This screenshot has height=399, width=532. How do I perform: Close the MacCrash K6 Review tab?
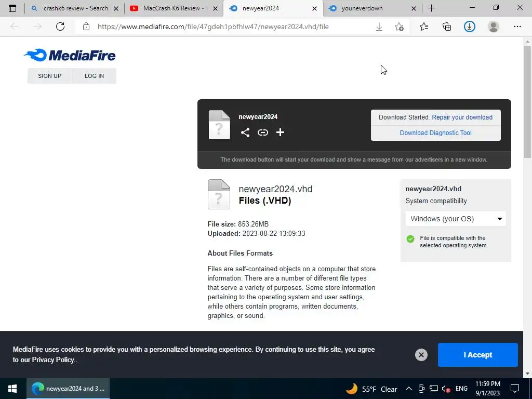(x=215, y=8)
